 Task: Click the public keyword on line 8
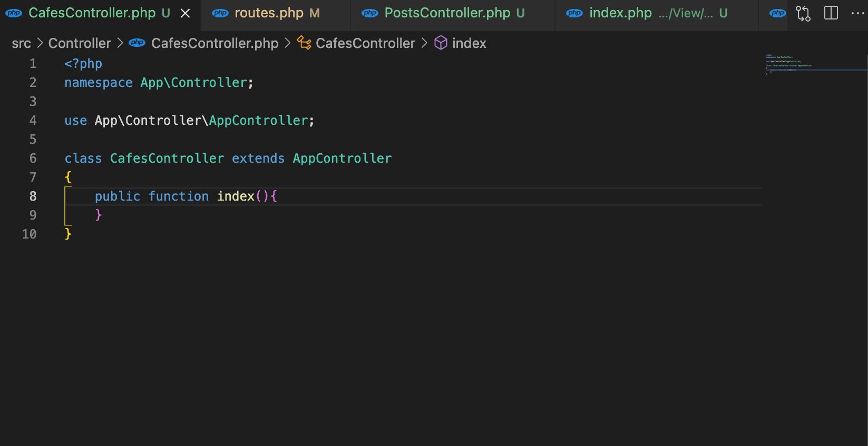[x=118, y=196]
